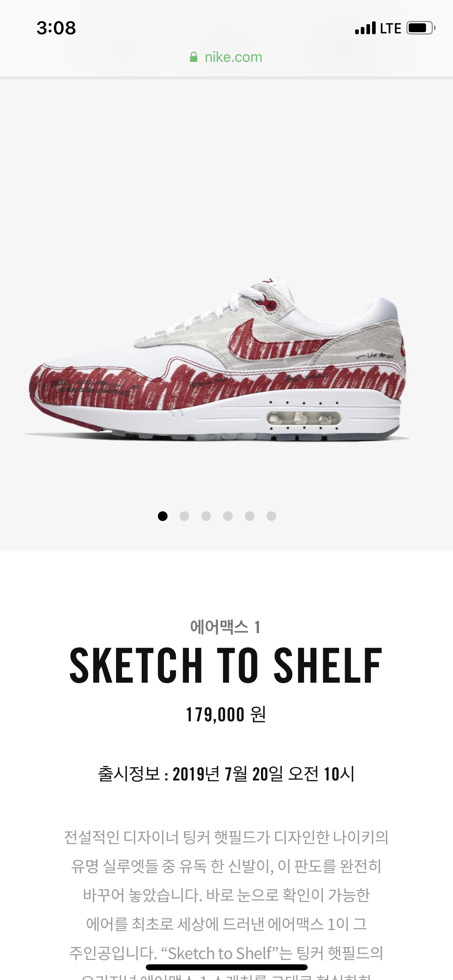Viewport: 453px width, 980px height.
Task: Select the second carousel dot
Action: (184, 516)
